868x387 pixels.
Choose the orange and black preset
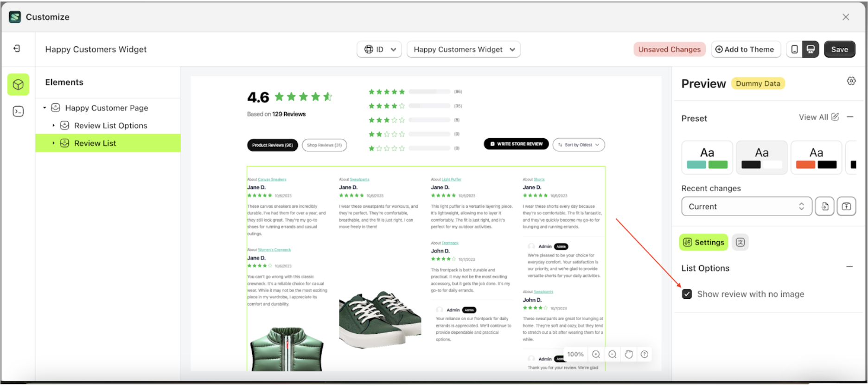point(816,158)
